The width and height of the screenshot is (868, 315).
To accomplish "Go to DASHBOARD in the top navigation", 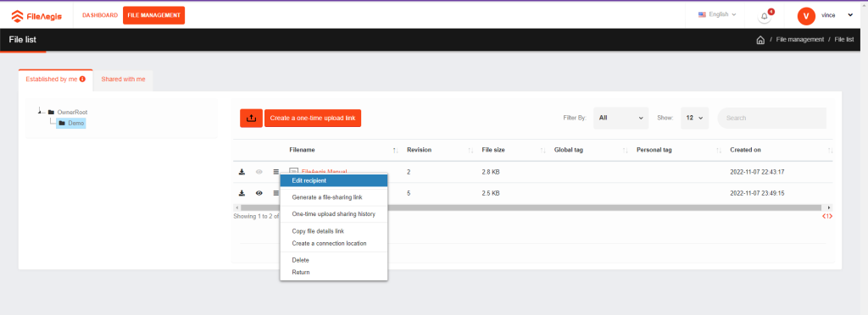I will pos(100,15).
